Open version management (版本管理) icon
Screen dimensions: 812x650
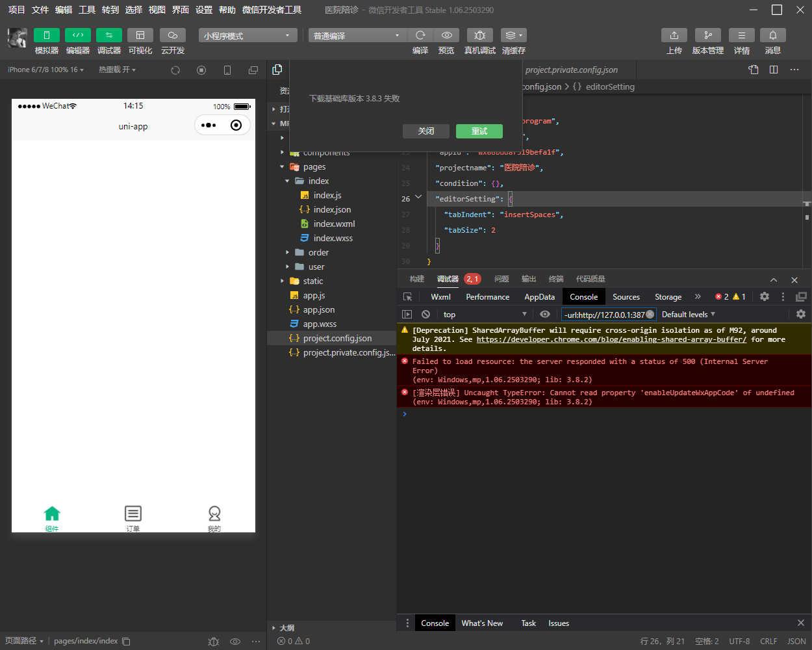(708, 35)
